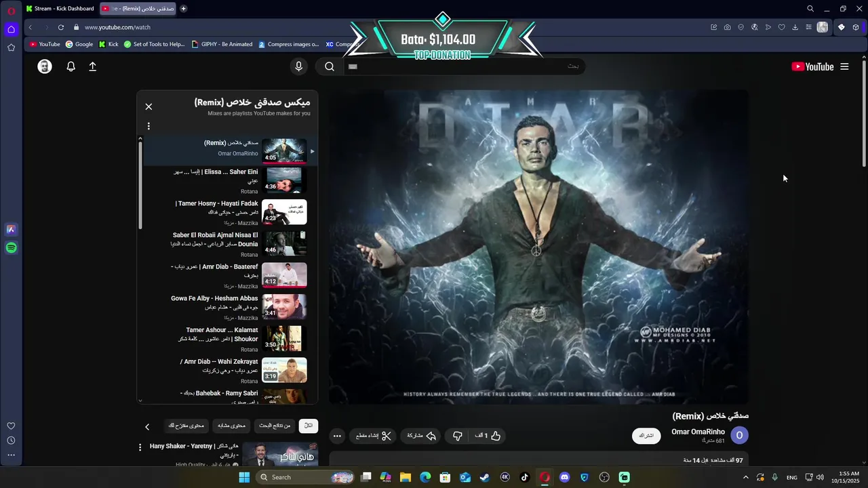Open Spotify in Opera sidebar

11,248
